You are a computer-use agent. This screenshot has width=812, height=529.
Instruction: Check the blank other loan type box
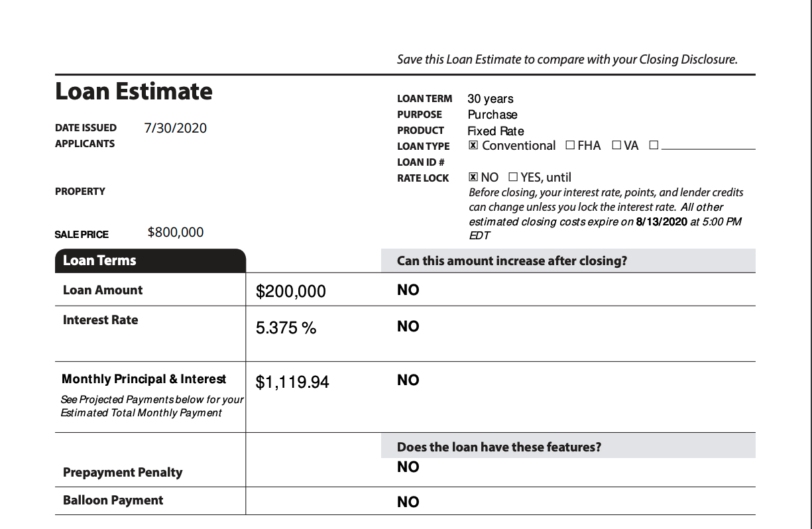654,146
